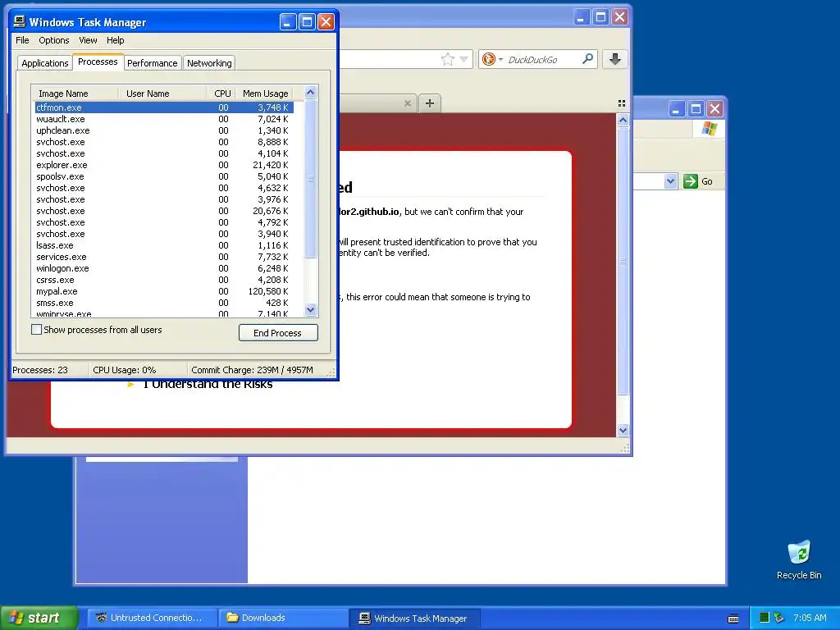Click the 120,580 K memory value
840x630 pixels.
click(x=268, y=291)
